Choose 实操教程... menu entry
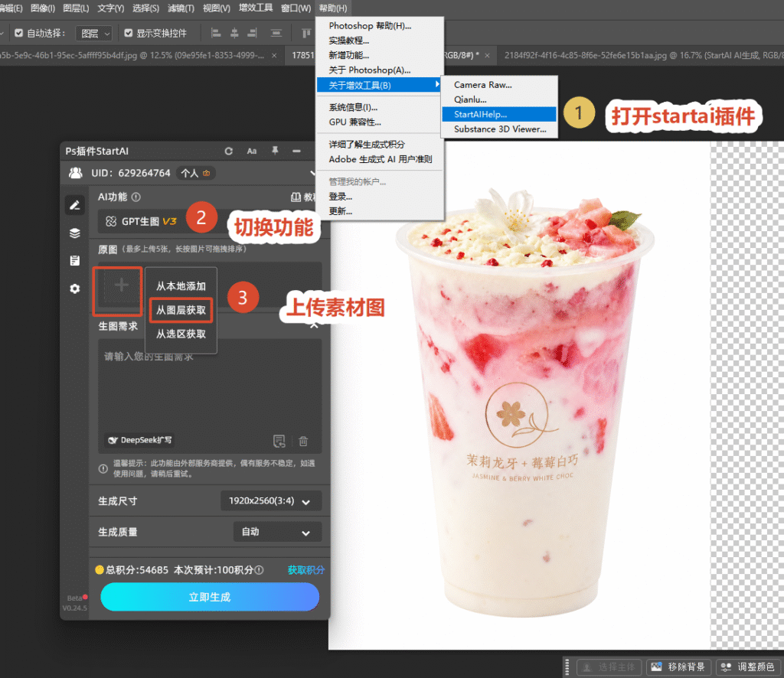784x678 pixels. [x=380, y=41]
